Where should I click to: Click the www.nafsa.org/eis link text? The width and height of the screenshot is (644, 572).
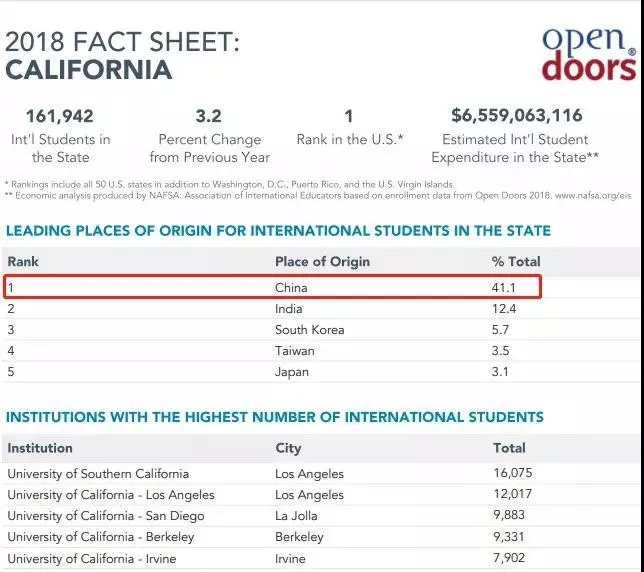point(593,195)
